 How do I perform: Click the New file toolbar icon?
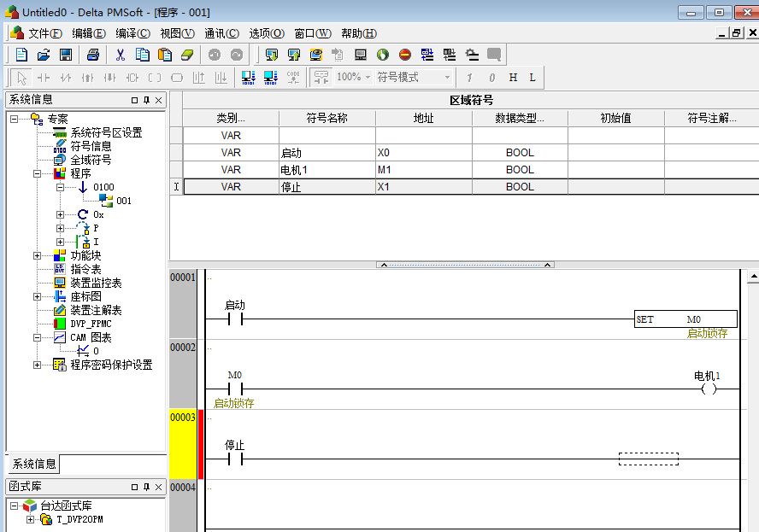coord(22,55)
